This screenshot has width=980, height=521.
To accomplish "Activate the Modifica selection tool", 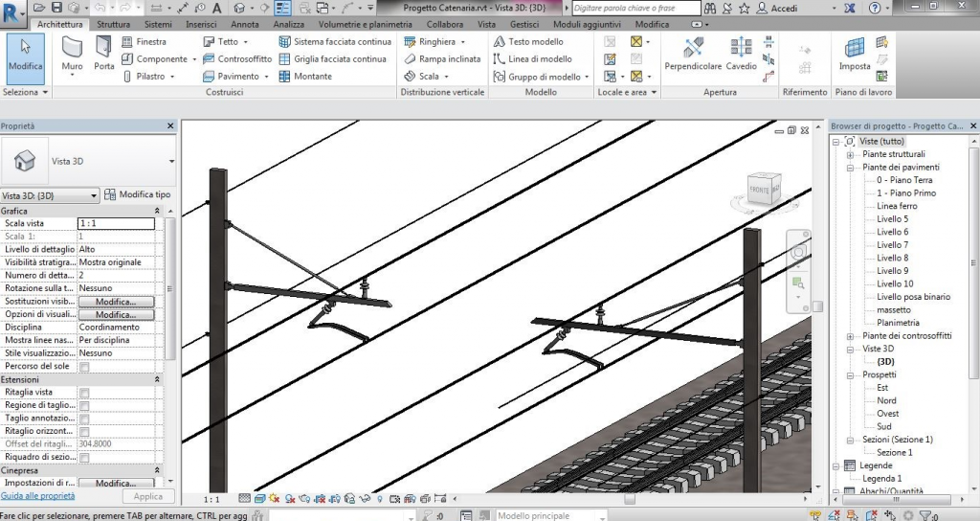I will click(25, 55).
